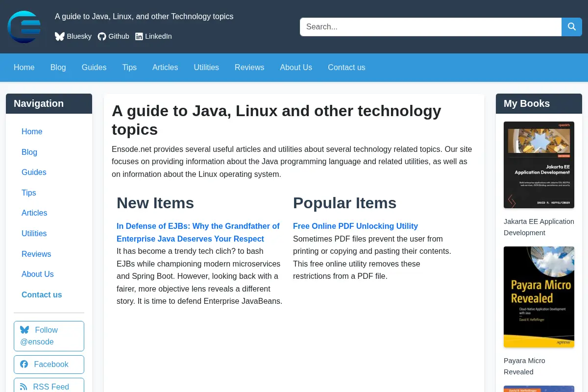
Task: Select Reviews in the Navigation sidebar
Action: pos(36,254)
